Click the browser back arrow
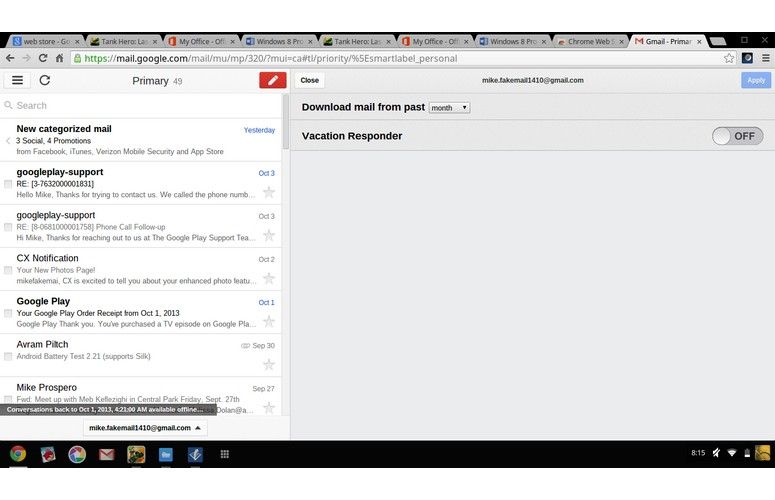The image size is (775, 500). tap(10, 58)
